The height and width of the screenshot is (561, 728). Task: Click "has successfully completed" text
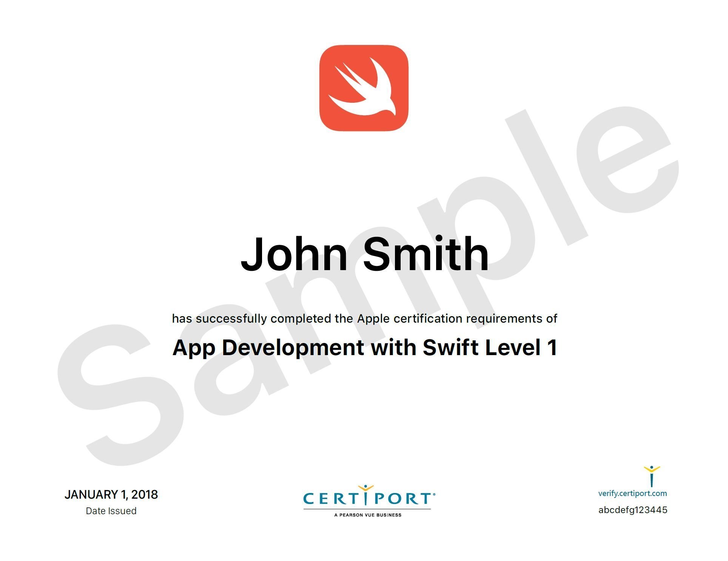(251, 319)
